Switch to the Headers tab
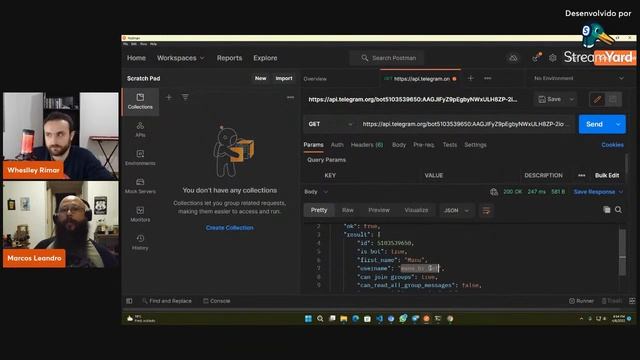 (x=367, y=144)
